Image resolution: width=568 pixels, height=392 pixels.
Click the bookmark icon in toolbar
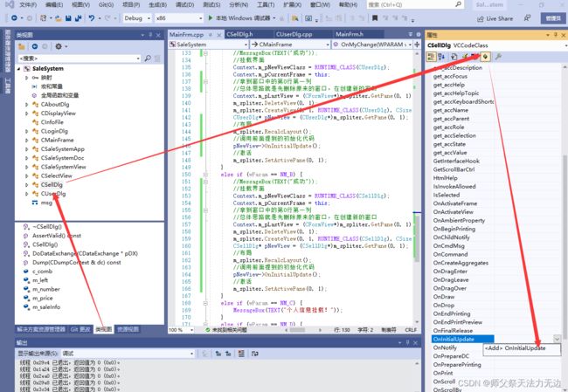[375, 18]
